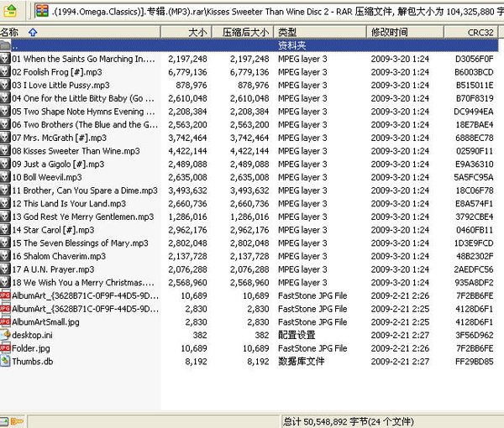Image resolution: width=504 pixels, height=428 pixels.
Task: Click MP3 icon of 17 A U.N. Prayer
Action: click(x=5, y=269)
